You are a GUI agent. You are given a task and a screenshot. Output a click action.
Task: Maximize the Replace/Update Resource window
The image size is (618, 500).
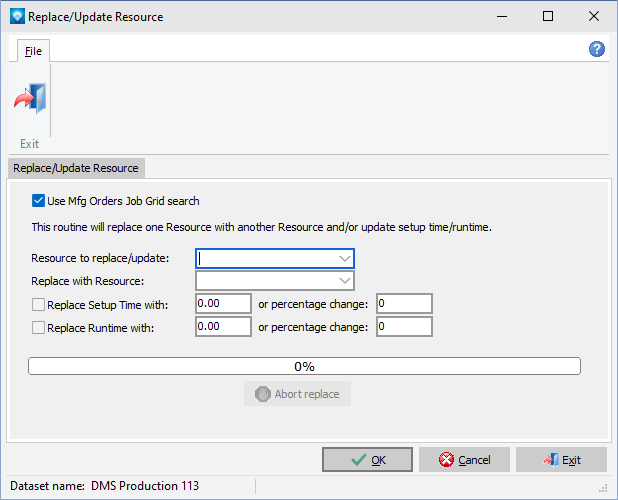point(548,16)
